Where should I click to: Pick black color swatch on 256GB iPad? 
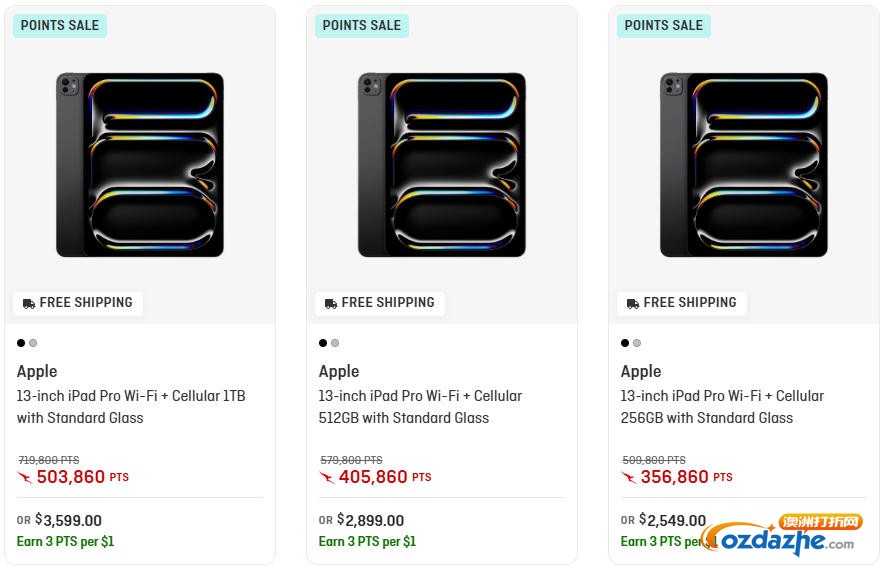coord(625,343)
